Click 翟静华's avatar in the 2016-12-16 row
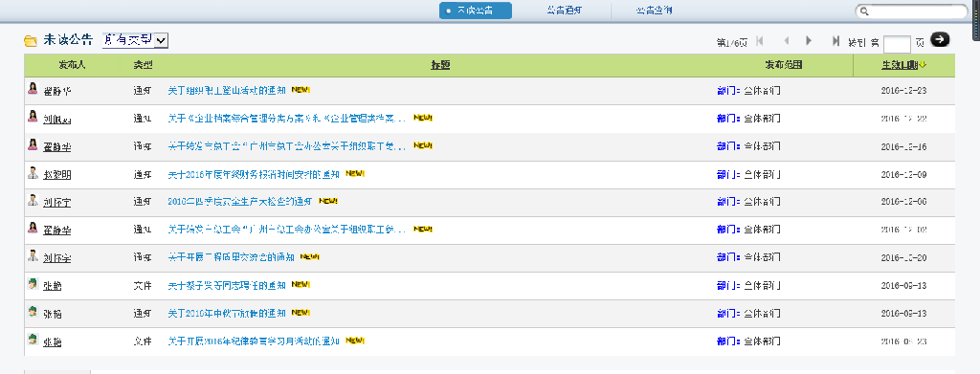This screenshot has width=980, height=374. coord(33,144)
